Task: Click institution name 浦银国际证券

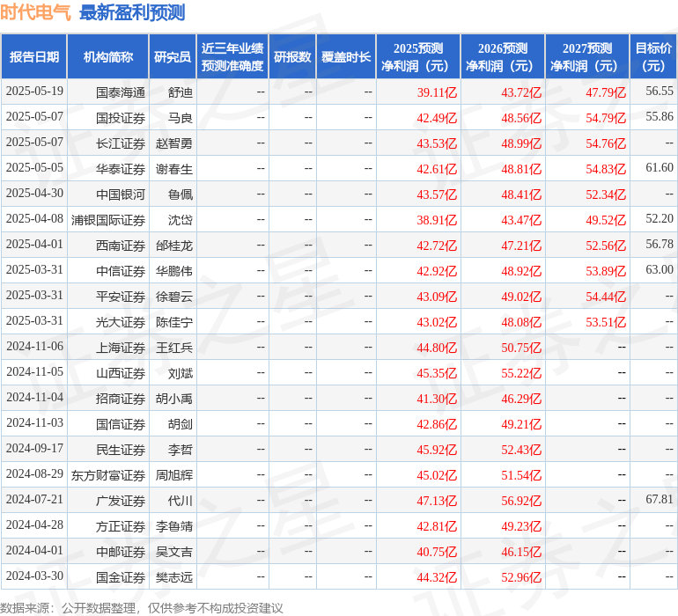Action: pos(108,220)
